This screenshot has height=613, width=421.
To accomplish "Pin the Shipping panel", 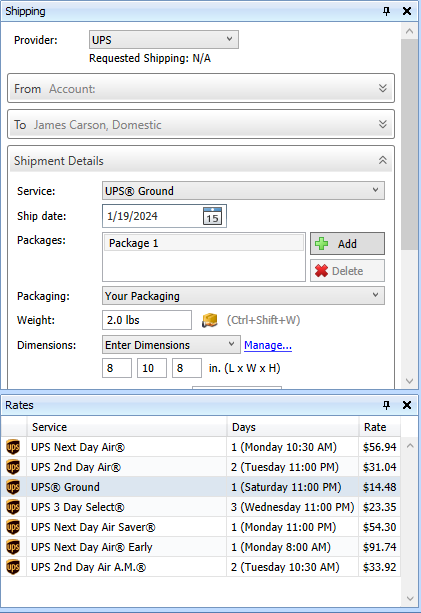I will pos(386,11).
